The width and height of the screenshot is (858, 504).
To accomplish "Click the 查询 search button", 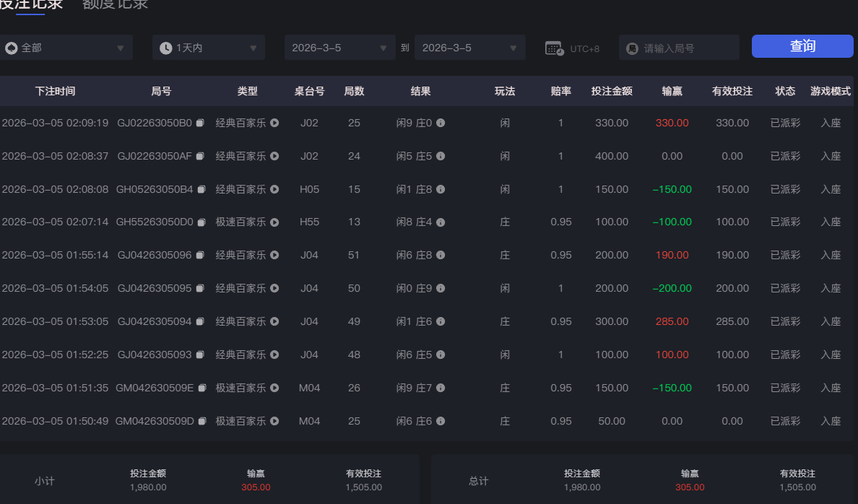I will tap(802, 45).
